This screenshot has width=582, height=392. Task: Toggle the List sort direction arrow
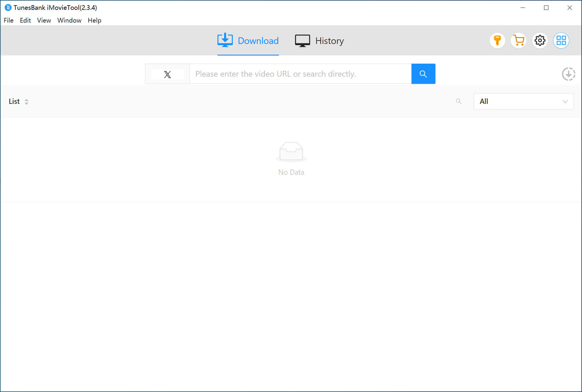pyautogui.click(x=26, y=102)
